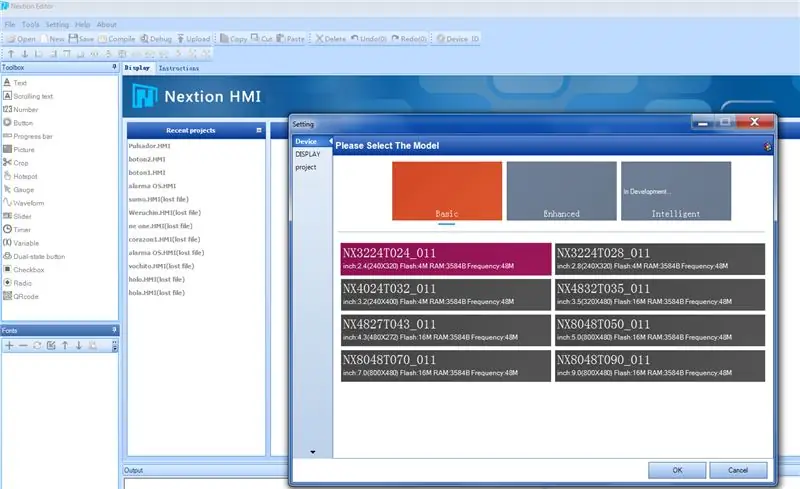Choose the Intelligent model series

coord(676,191)
